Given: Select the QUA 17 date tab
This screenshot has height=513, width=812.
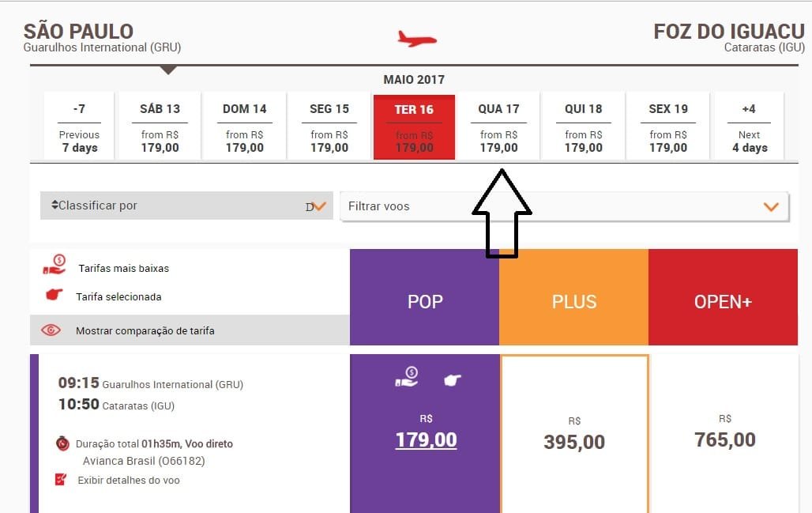Looking at the screenshot, I should click(x=498, y=126).
